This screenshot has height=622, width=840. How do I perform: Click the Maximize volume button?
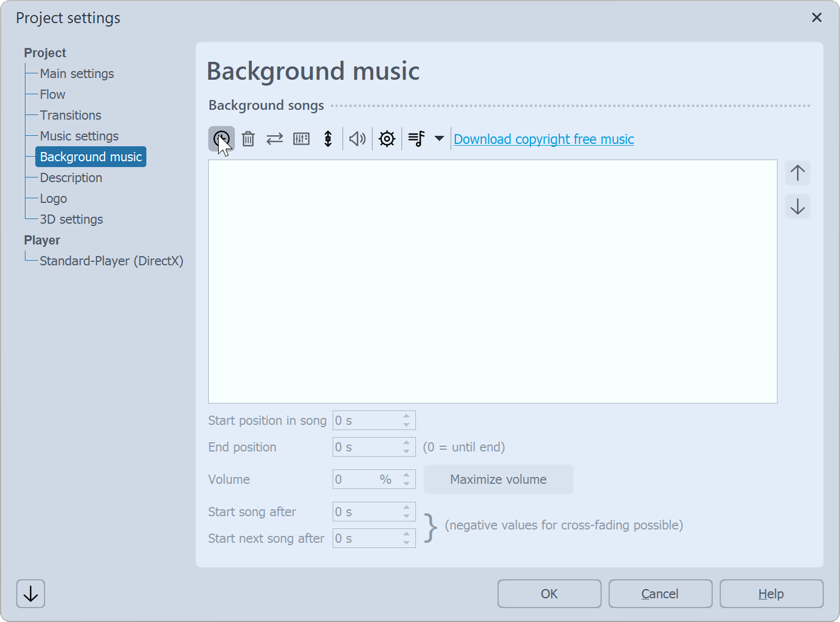tap(498, 479)
